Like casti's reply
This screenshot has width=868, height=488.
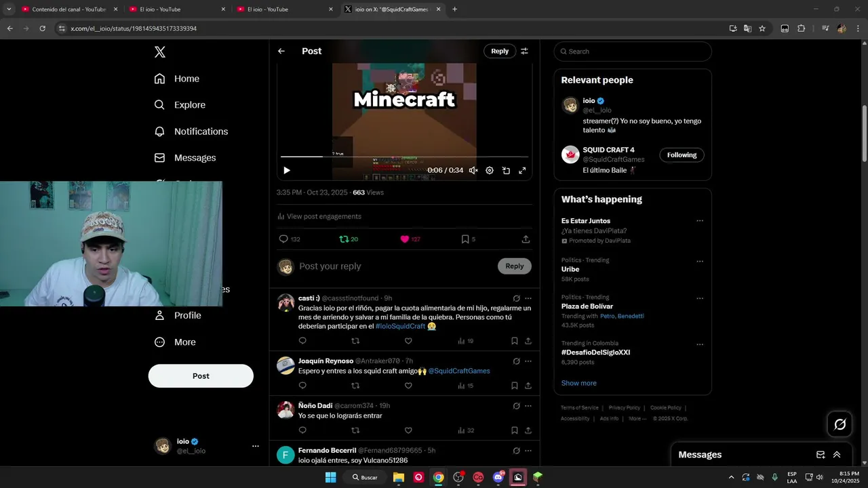408,341
